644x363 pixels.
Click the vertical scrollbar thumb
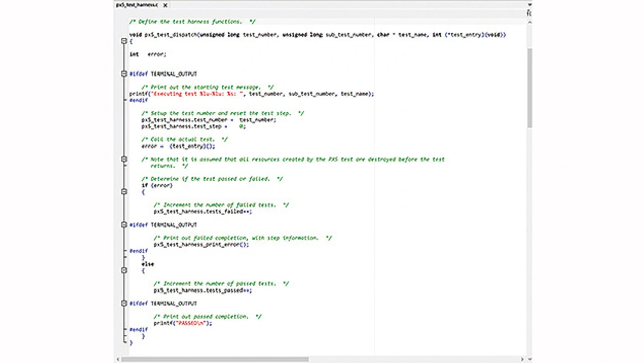pos(529,88)
